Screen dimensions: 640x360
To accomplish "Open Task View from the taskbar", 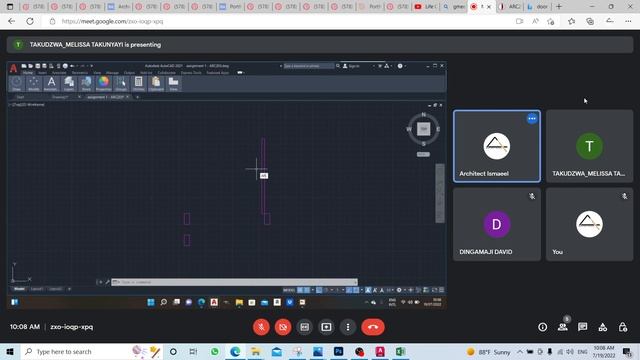I will coord(193,351).
